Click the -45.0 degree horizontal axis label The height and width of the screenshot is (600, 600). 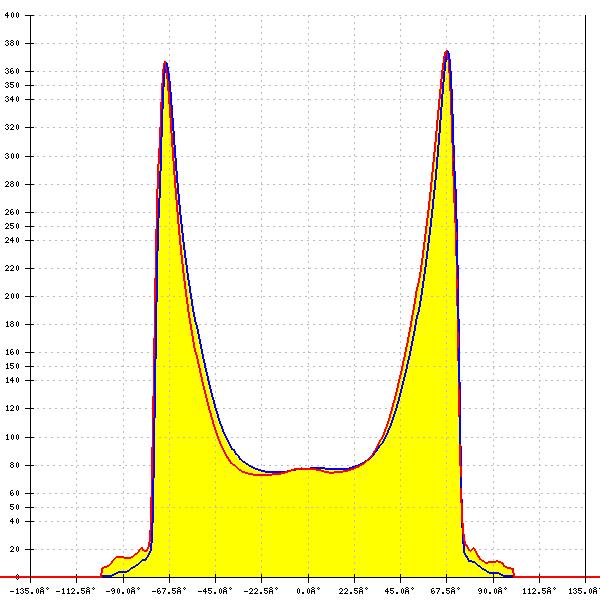[215, 591]
